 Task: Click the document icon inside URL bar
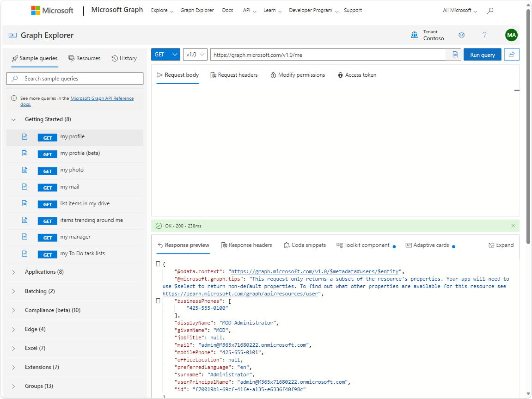pos(455,55)
